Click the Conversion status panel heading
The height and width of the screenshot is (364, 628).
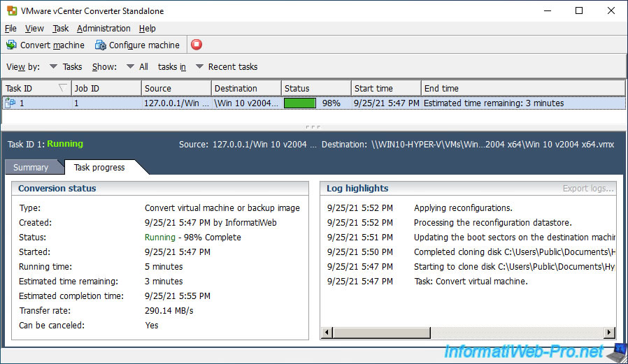point(57,189)
